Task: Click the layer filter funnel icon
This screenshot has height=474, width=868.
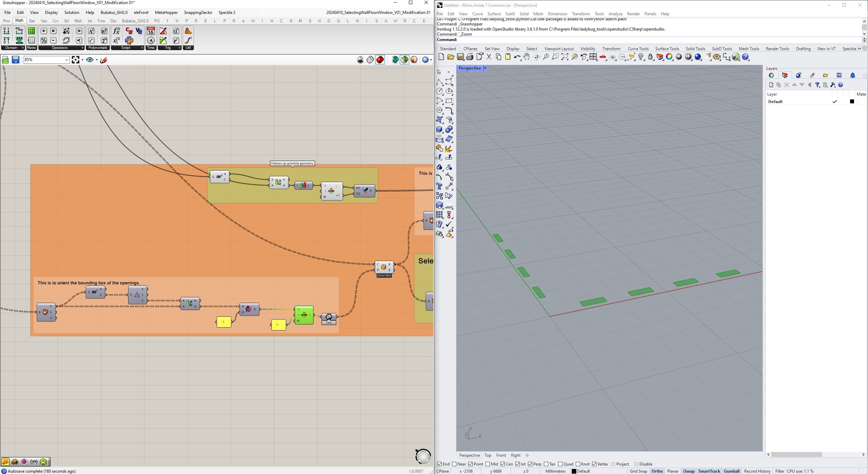Action: (817, 85)
